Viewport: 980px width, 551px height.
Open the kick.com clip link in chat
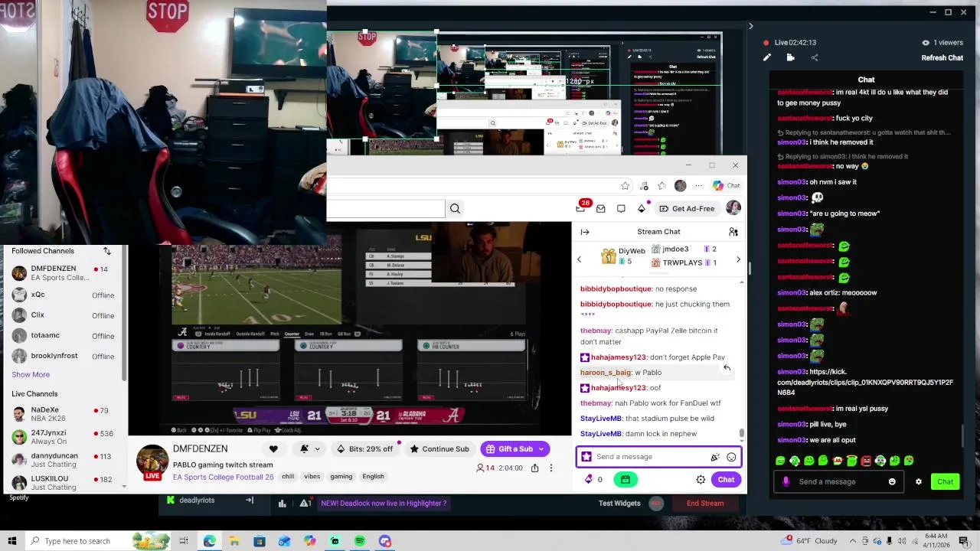click(x=865, y=382)
